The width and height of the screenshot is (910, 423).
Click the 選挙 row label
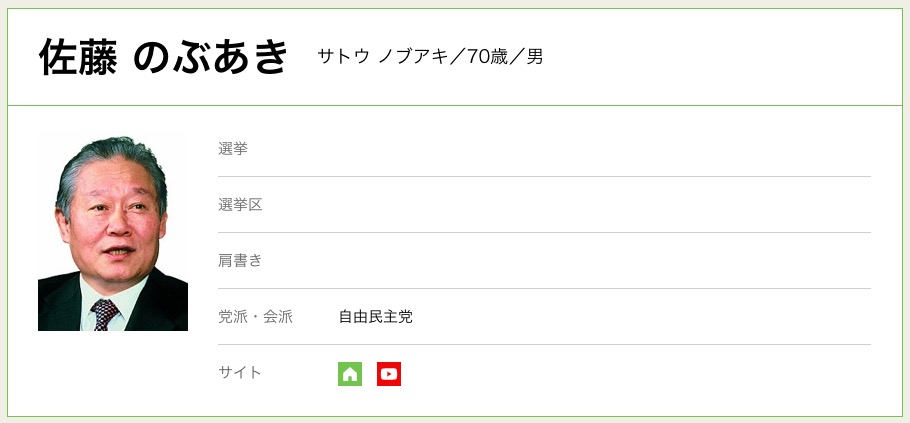[x=233, y=149]
